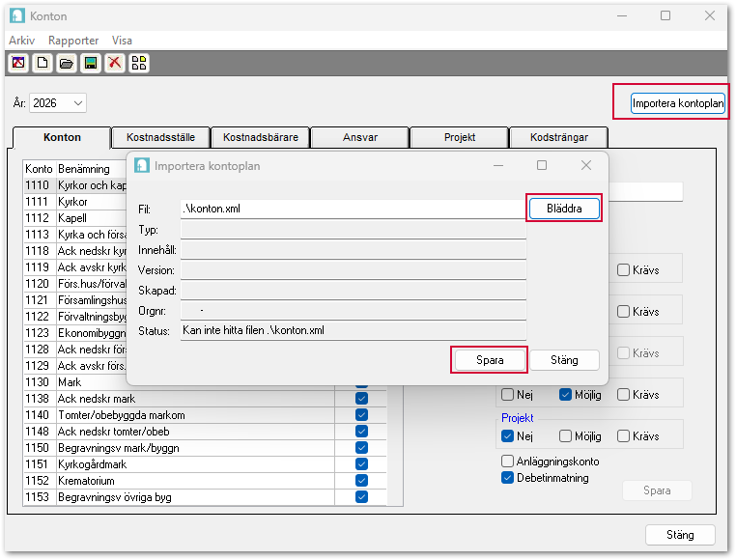The width and height of the screenshot is (736, 560).
Task: Click the Importera kontoplan button
Action: pos(677,103)
